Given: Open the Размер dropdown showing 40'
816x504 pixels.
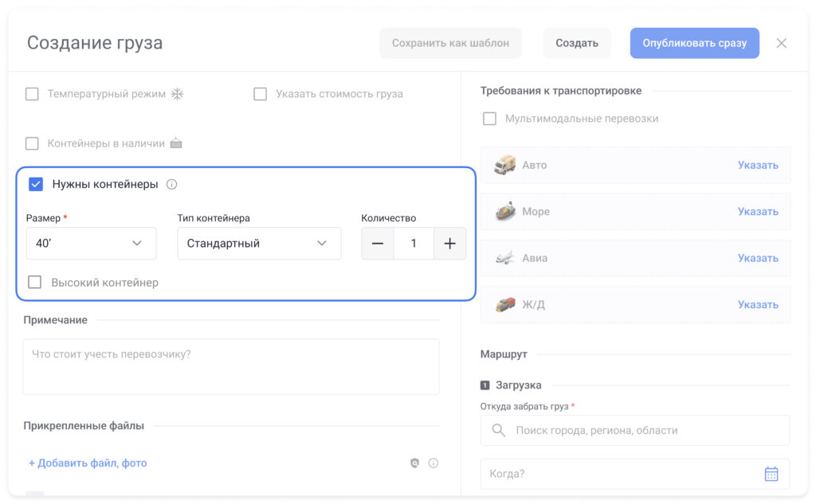Looking at the screenshot, I should [x=91, y=244].
